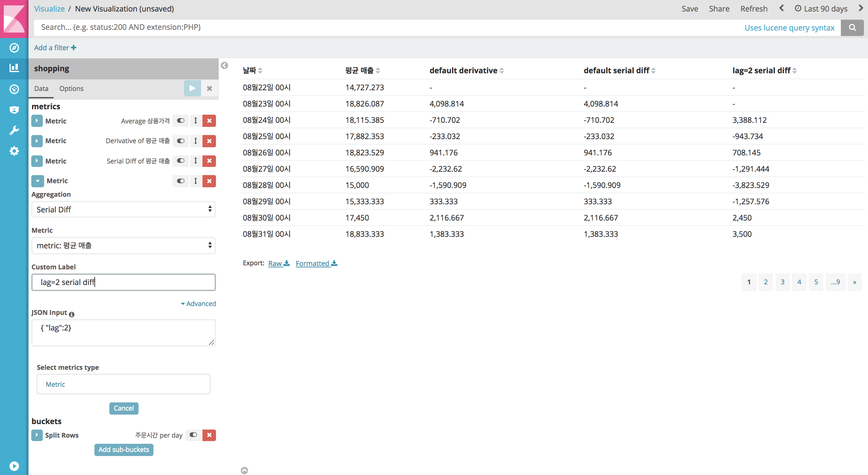Image resolution: width=868 pixels, height=475 pixels.
Task: Open the metric: 평균 매출 dropdown
Action: 124,245
